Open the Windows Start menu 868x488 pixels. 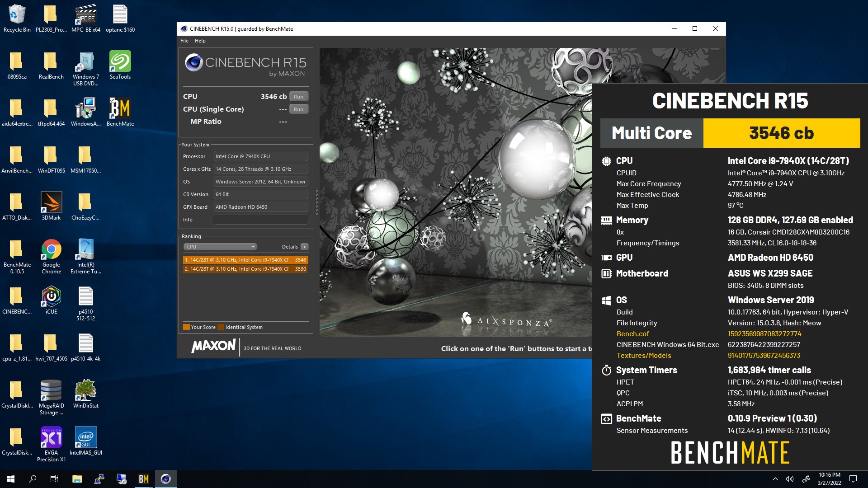(x=11, y=479)
